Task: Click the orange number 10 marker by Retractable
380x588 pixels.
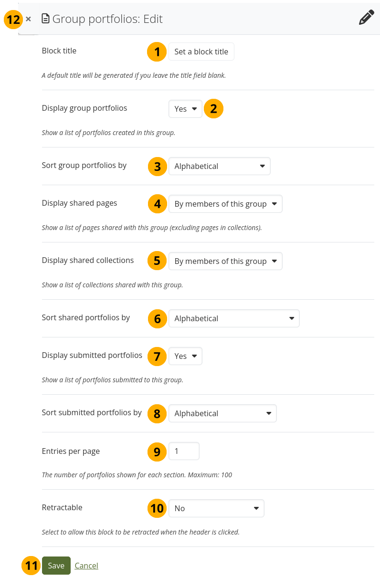Action: pyautogui.click(x=157, y=509)
